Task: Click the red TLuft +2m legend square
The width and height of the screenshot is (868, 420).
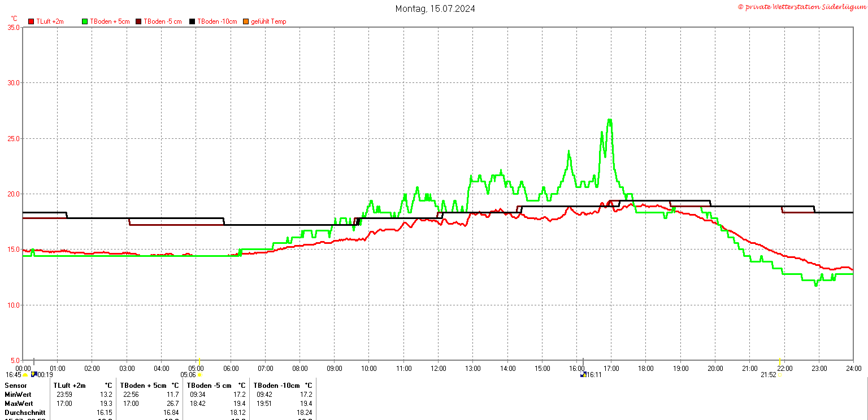Action: [32, 21]
